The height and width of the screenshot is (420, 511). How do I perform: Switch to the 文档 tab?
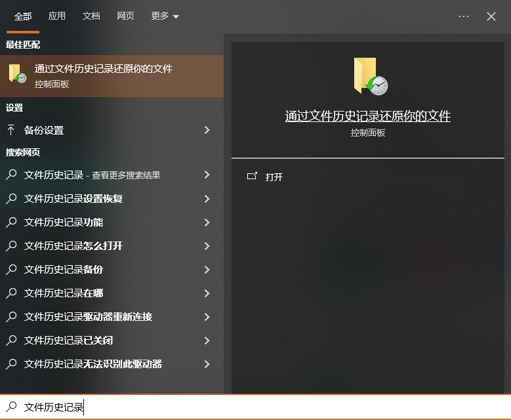point(91,16)
